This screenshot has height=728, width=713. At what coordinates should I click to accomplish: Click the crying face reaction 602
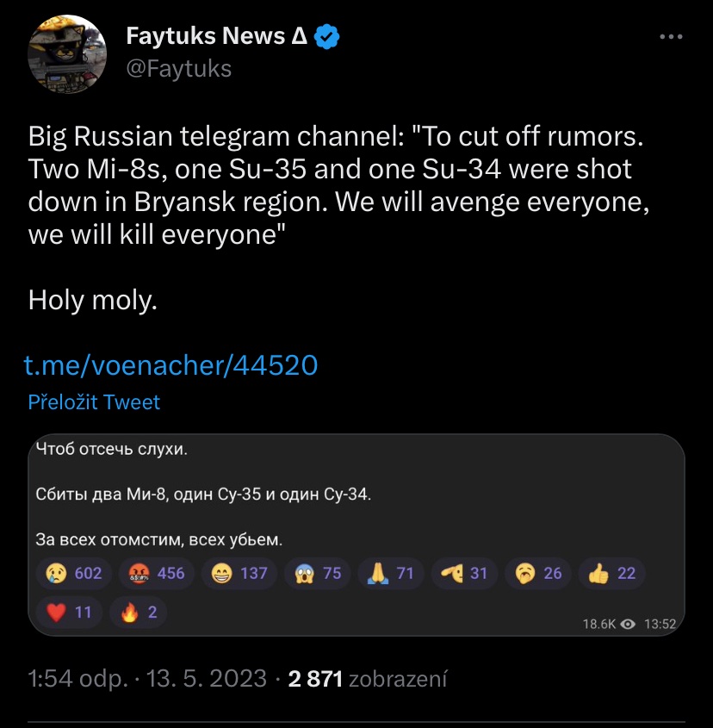(72, 573)
